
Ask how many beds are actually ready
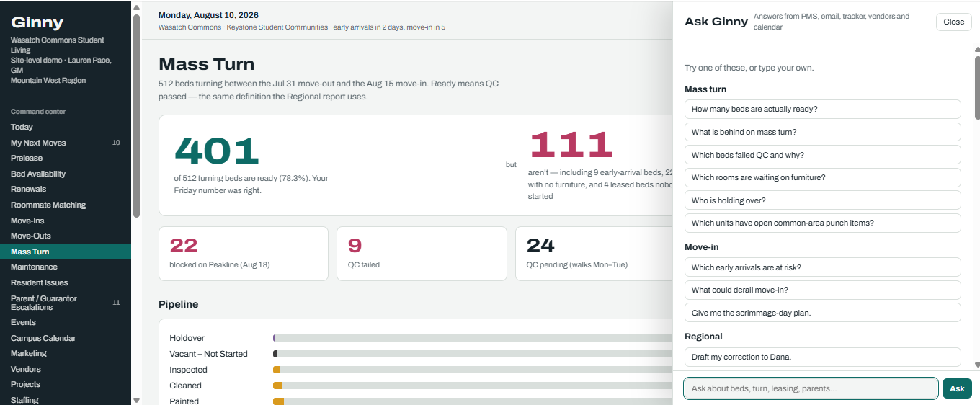click(x=822, y=109)
